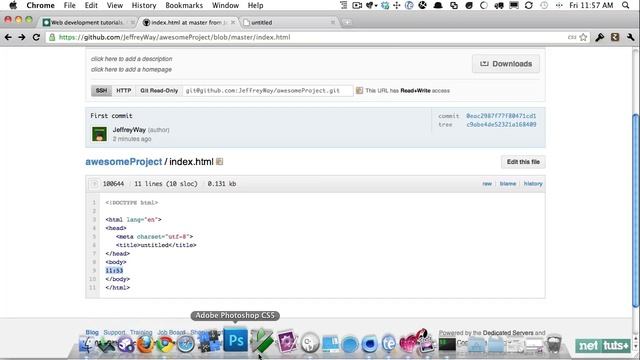Select the index.html at master tab
640x360 pixels.
[x=189, y=22]
